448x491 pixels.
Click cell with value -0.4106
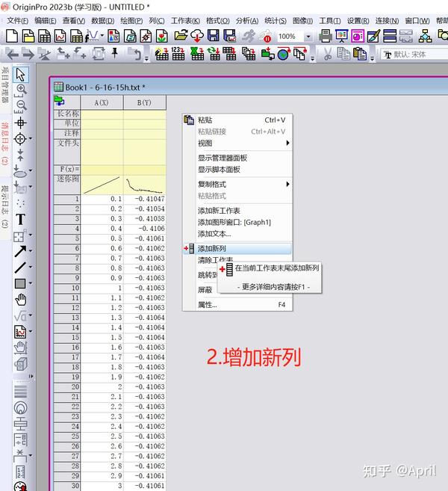tap(145, 229)
